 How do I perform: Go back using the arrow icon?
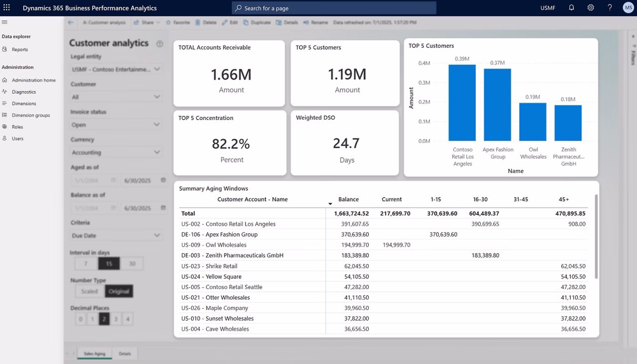click(71, 22)
